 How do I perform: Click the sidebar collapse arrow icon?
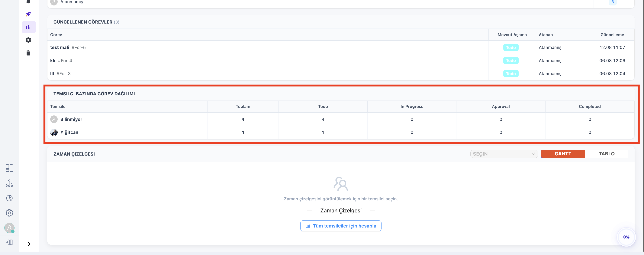tap(9, 242)
